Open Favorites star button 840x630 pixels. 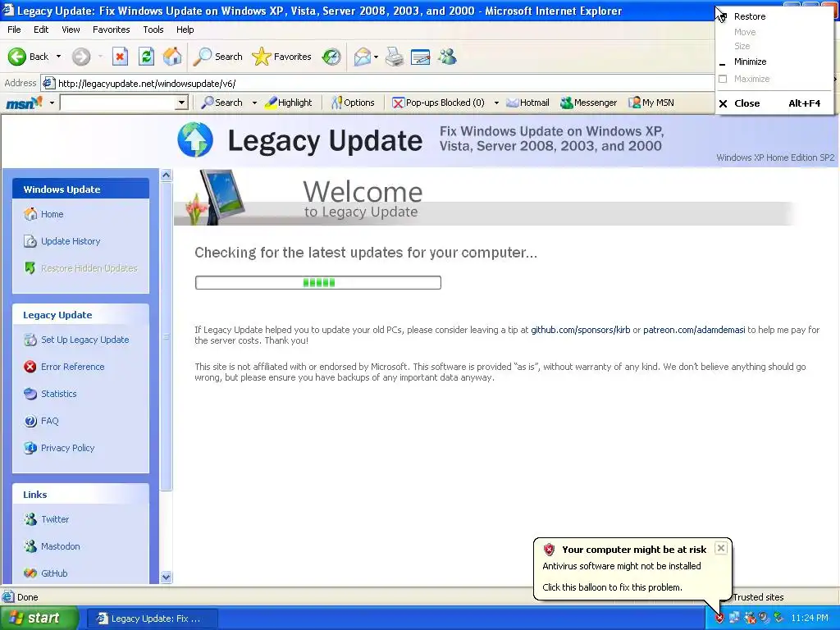point(282,57)
